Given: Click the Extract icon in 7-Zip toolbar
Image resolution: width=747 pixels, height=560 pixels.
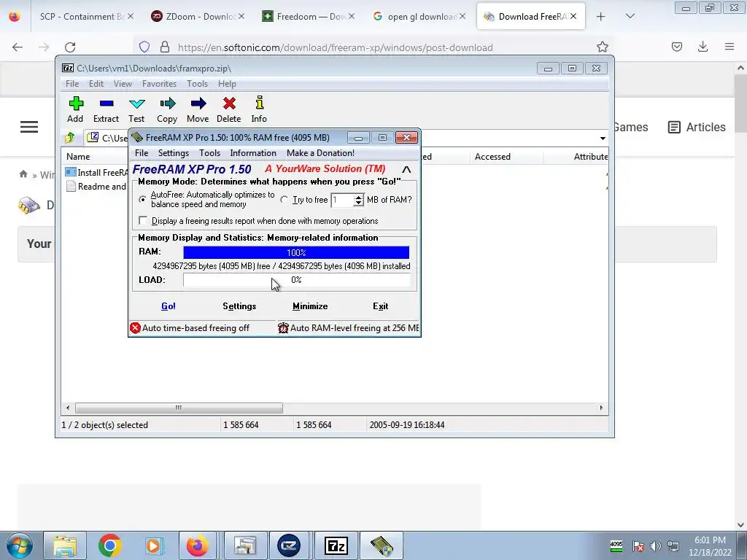Looking at the screenshot, I should point(107,104).
